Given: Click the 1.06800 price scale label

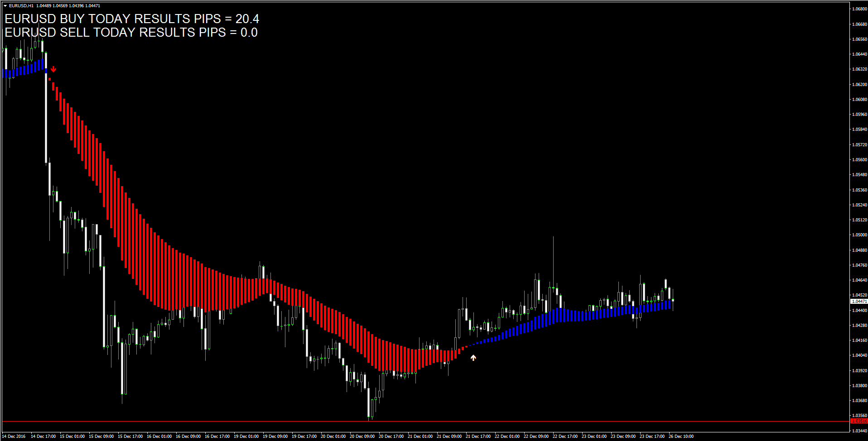Looking at the screenshot, I should 859,9.
